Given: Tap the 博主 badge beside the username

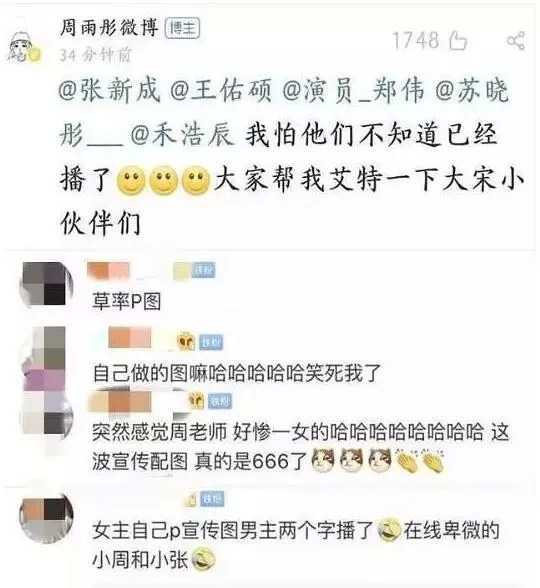Looking at the screenshot, I should click(x=182, y=28).
